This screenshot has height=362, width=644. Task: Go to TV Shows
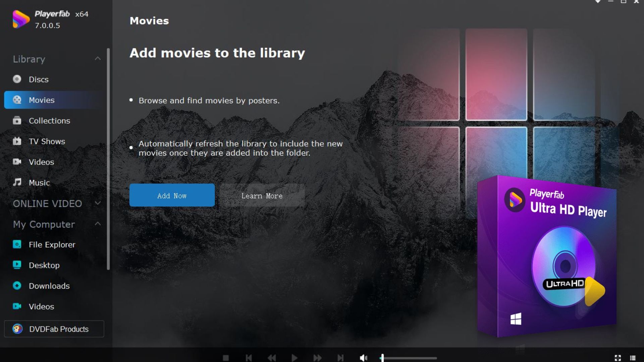54,141
